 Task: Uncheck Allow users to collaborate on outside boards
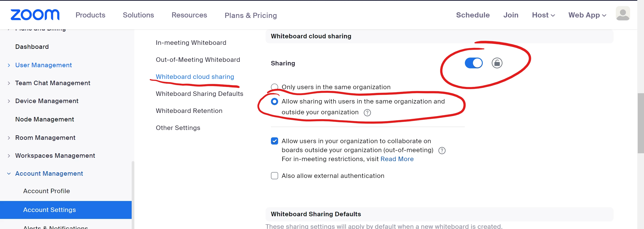[x=274, y=141]
